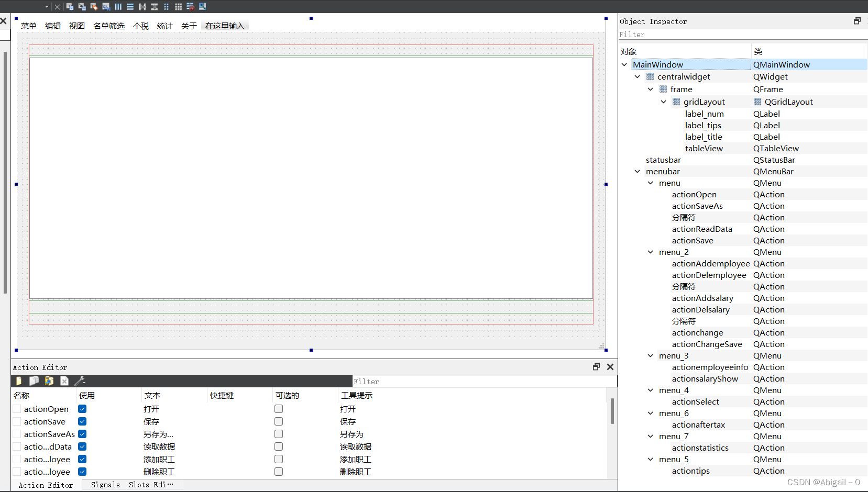Uncheck Used checkbox for actionSave
Viewport: 868px width, 492px height.
(x=82, y=421)
